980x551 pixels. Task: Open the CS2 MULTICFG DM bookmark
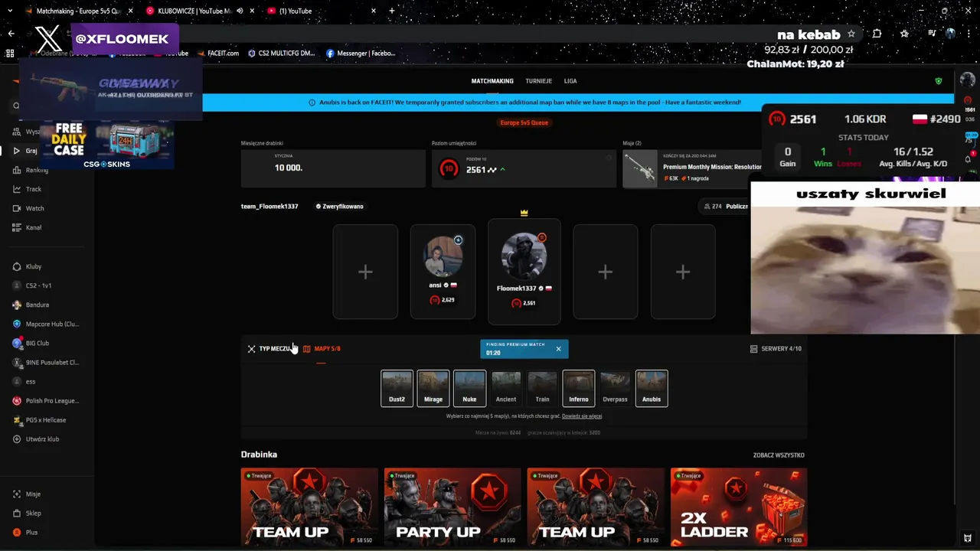tap(281, 54)
